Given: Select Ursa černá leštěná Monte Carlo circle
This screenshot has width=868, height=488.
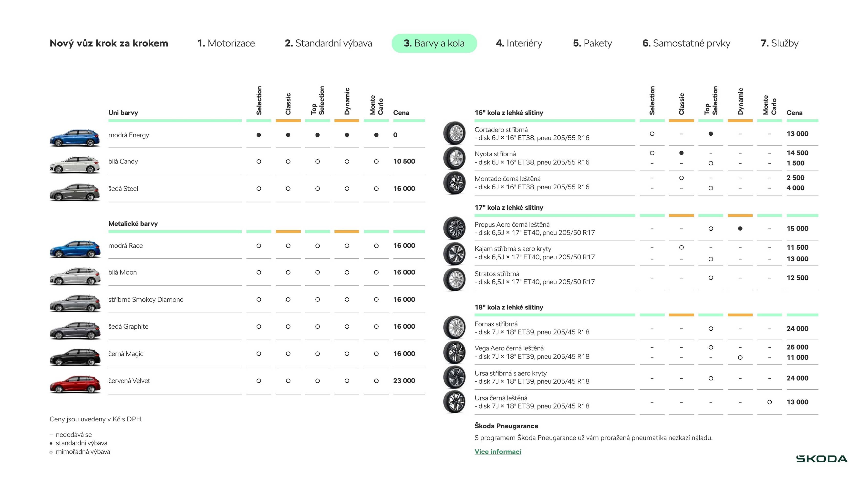Looking at the screenshot, I should [x=769, y=402].
